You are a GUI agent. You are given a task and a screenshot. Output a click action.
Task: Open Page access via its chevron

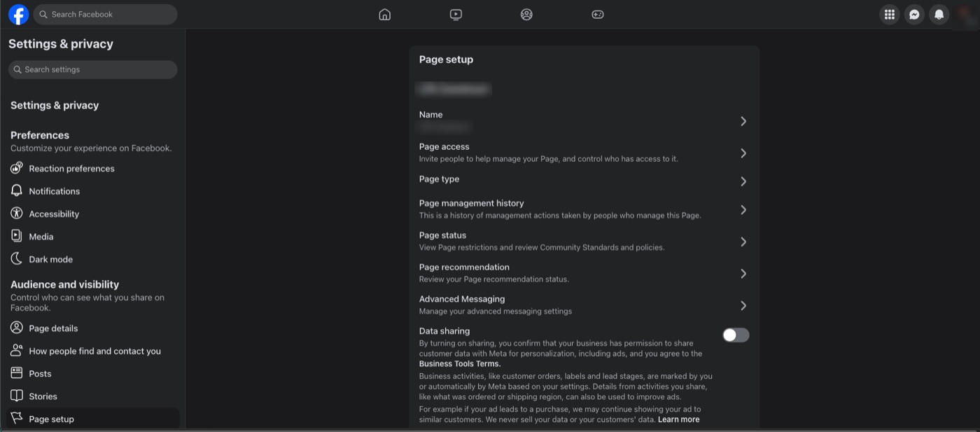click(x=743, y=153)
